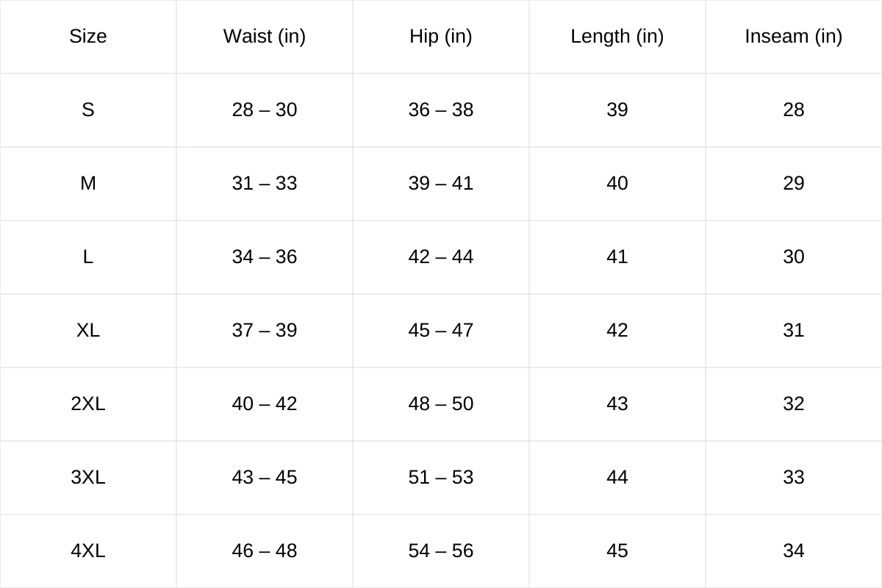Click the size M row label
The height and width of the screenshot is (588, 882).
coord(88,183)
